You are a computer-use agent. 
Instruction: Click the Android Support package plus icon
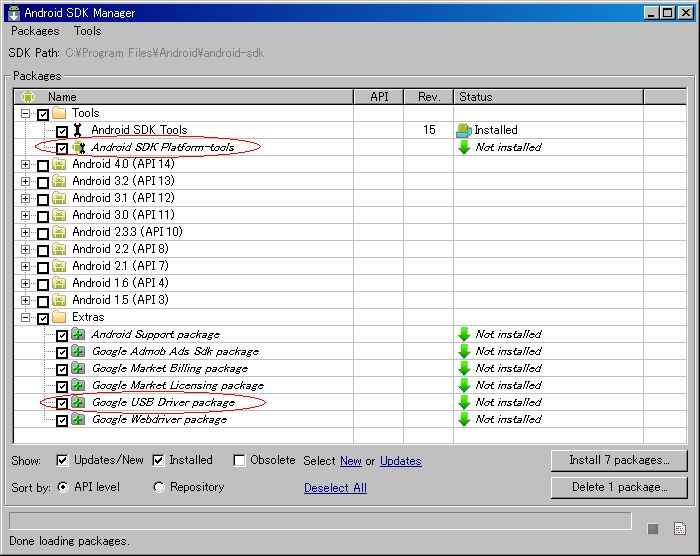pyautogui.click(x=78, y=334)
